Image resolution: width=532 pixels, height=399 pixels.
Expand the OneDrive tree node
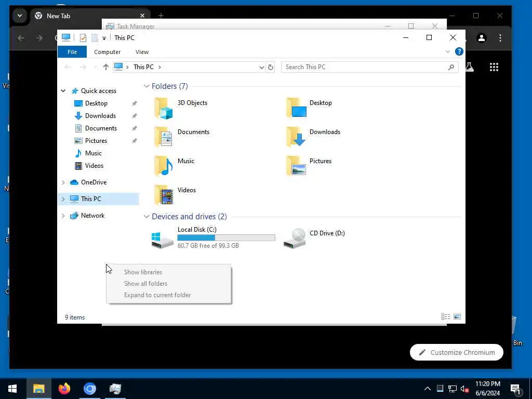[63, 182]
